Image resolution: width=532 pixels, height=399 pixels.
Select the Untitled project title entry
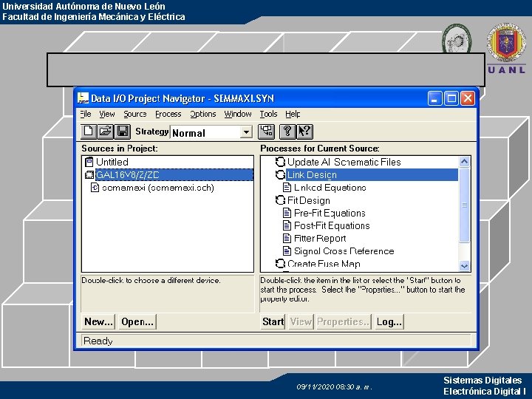112,162
